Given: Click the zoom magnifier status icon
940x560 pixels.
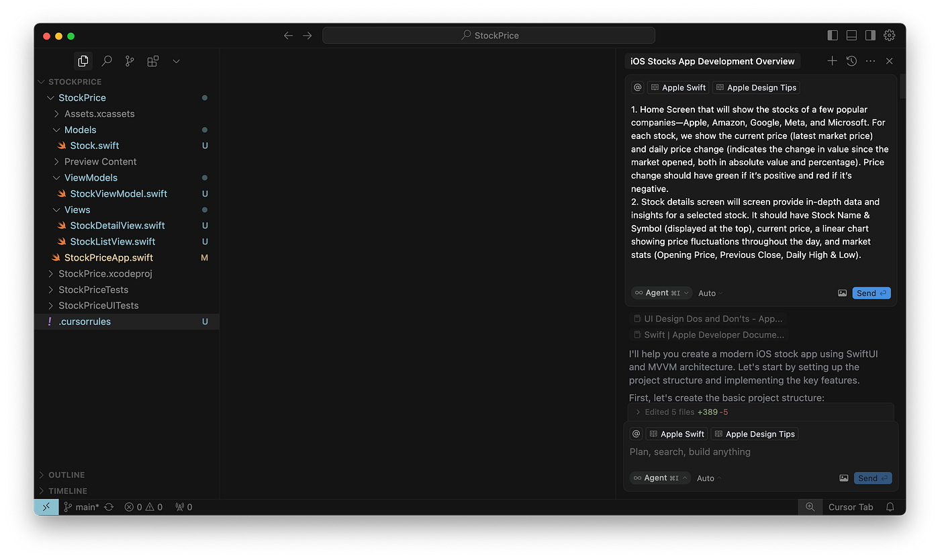Looking at the screenshot, I should [x=810, y=507].
